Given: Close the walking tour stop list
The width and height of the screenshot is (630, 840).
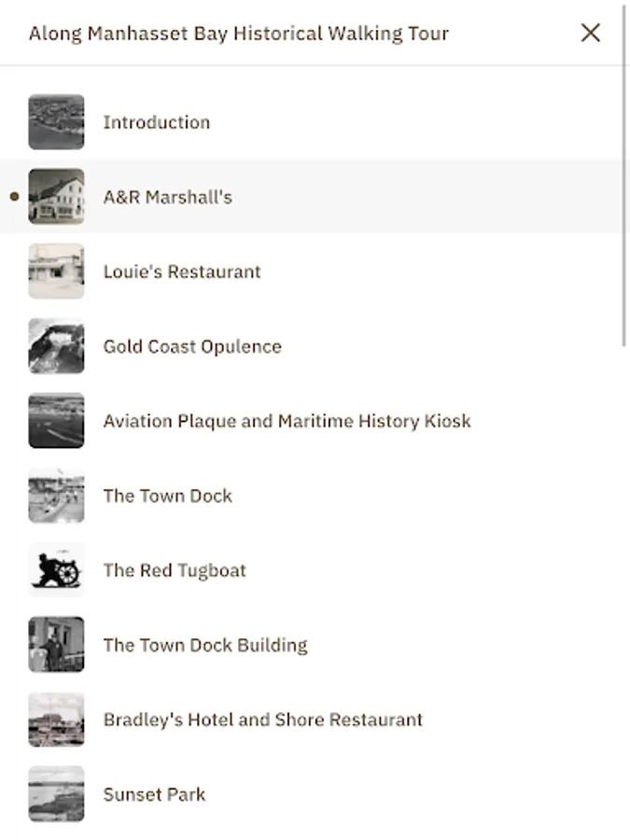Looking at the screenshot, I should [590, 33].
